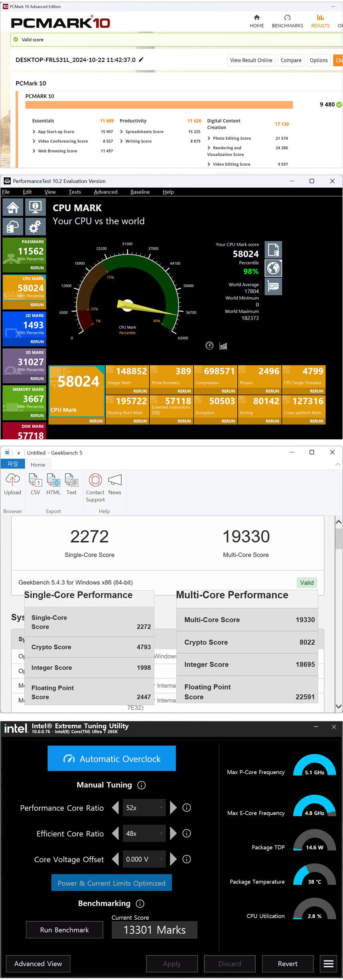
Task: Click the View Result Online button
Action: pos(251,60)
